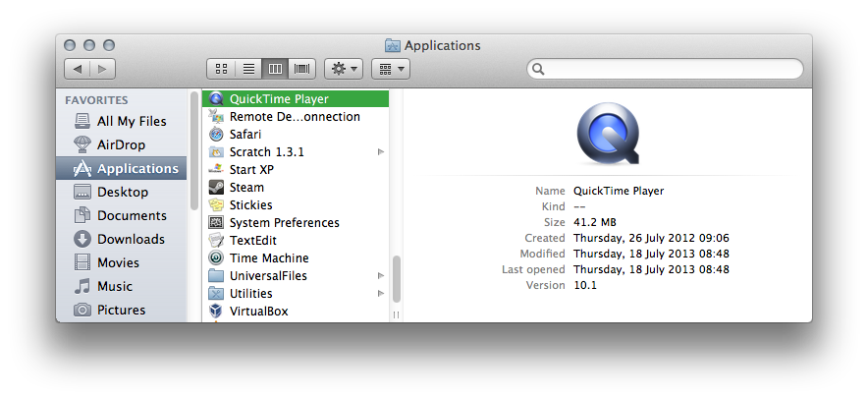Select Start XP in the list
868x400 pixels.
[251, 169]
